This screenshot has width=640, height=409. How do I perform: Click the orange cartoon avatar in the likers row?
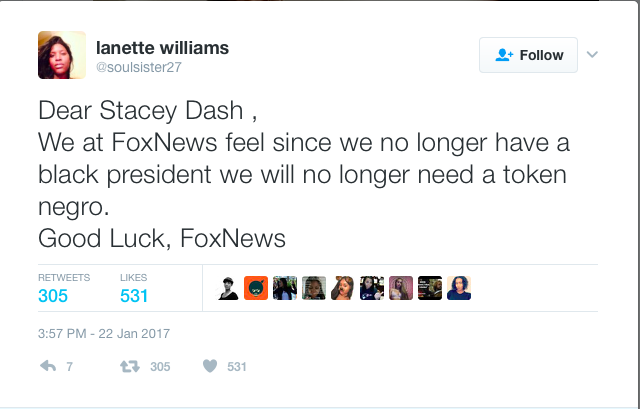pyautogui.click(x=256, y=288)
